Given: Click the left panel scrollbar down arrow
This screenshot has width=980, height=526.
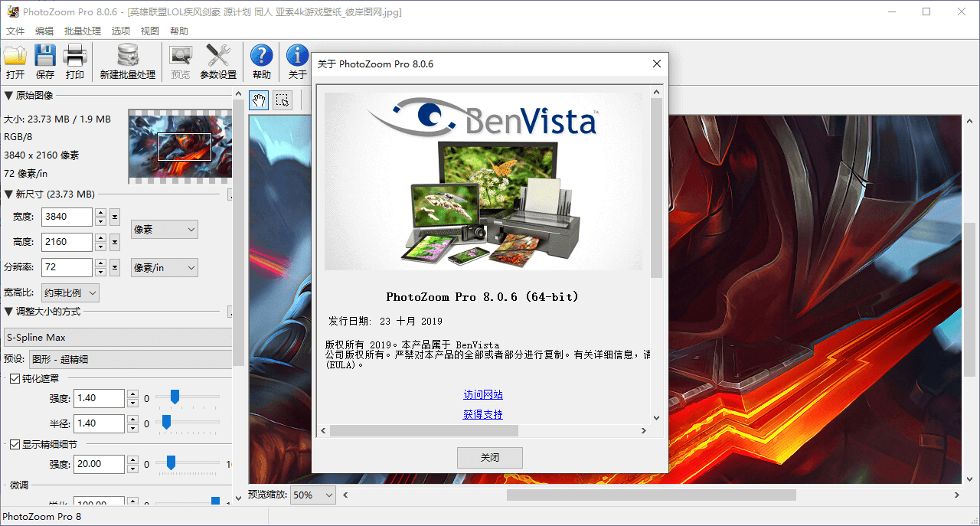Looking at the screenshot, I should [238, 498].
